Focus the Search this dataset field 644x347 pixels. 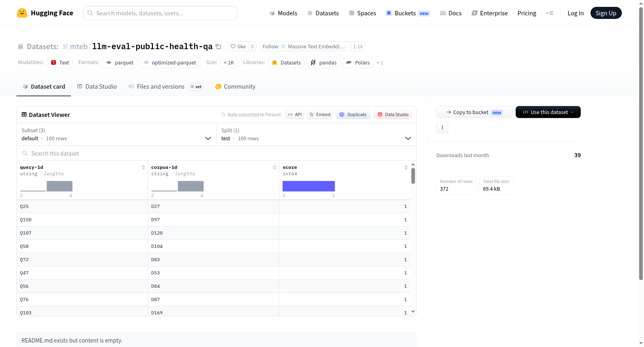[x=217, y=153]
